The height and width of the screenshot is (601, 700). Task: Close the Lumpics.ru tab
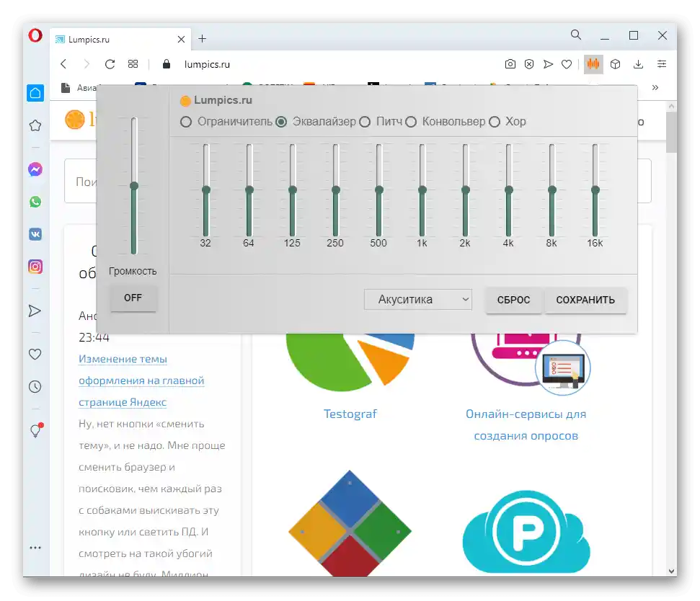(x=181, y=39)
